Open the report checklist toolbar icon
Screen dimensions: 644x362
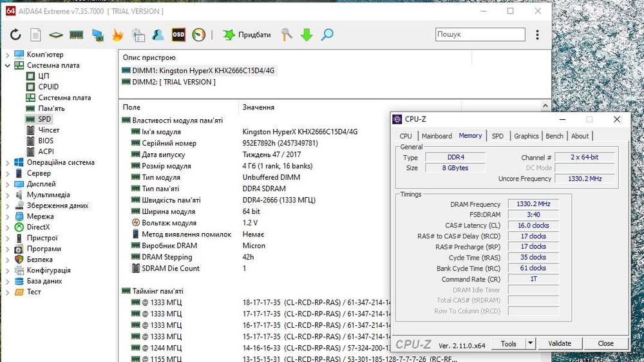pyautogui.click(x=138, y=35)
